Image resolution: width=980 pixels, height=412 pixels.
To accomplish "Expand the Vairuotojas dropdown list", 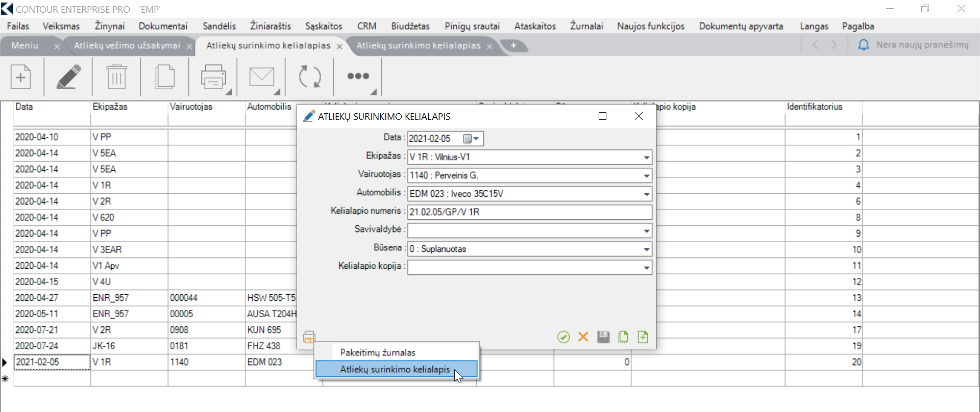I will click(x=647, y=176).
